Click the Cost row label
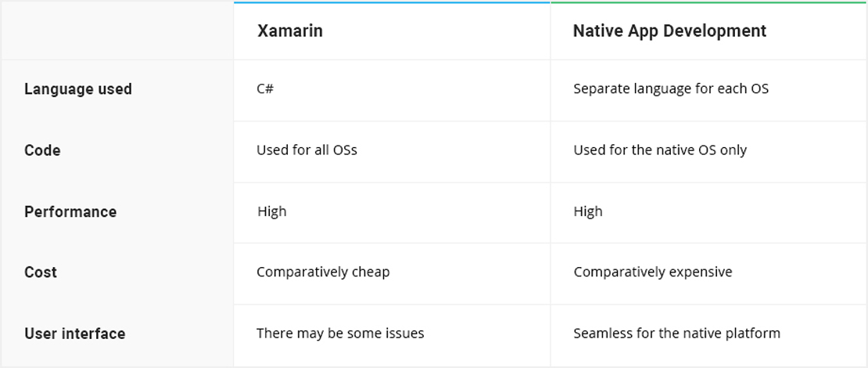The height and width of the screenshot is (368, 868). pos(41,272)
